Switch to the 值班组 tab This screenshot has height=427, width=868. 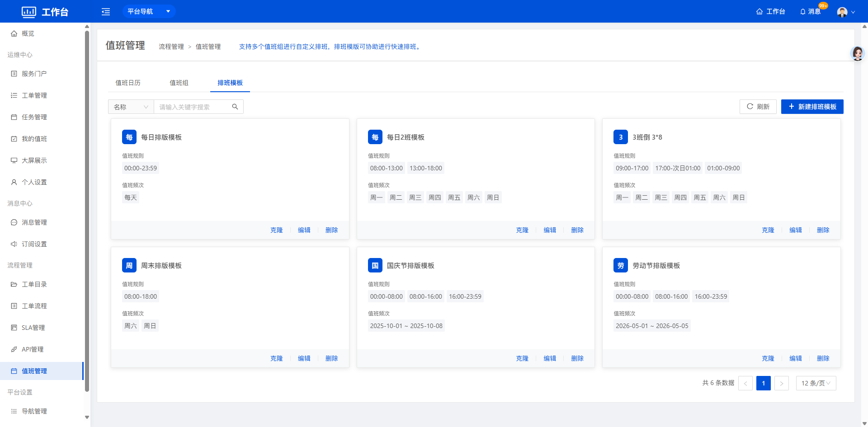click(179, 83)
